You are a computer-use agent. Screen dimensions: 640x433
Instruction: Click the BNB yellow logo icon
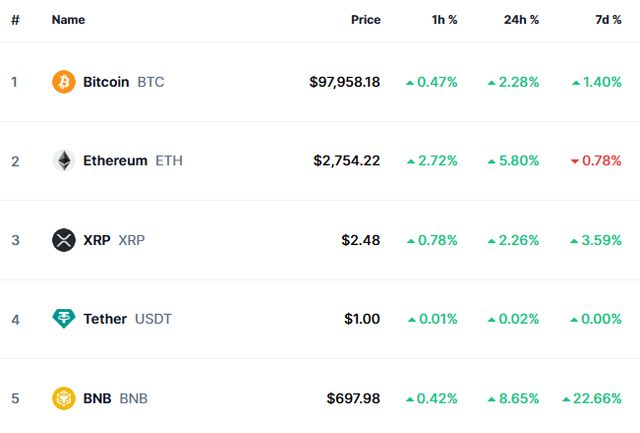pos(64,398)
